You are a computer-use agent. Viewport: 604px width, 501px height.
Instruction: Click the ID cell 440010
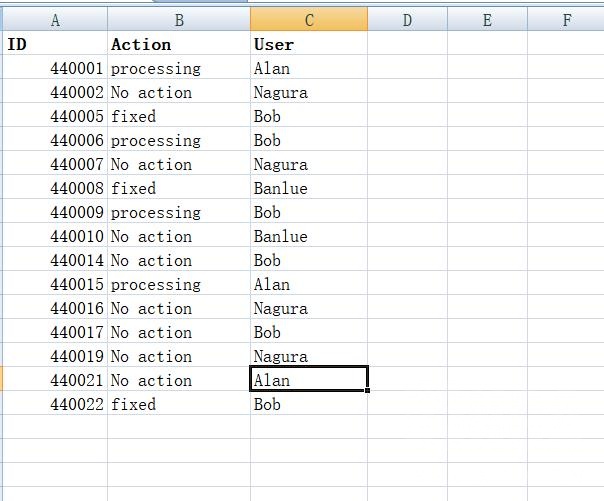(55, 237)
